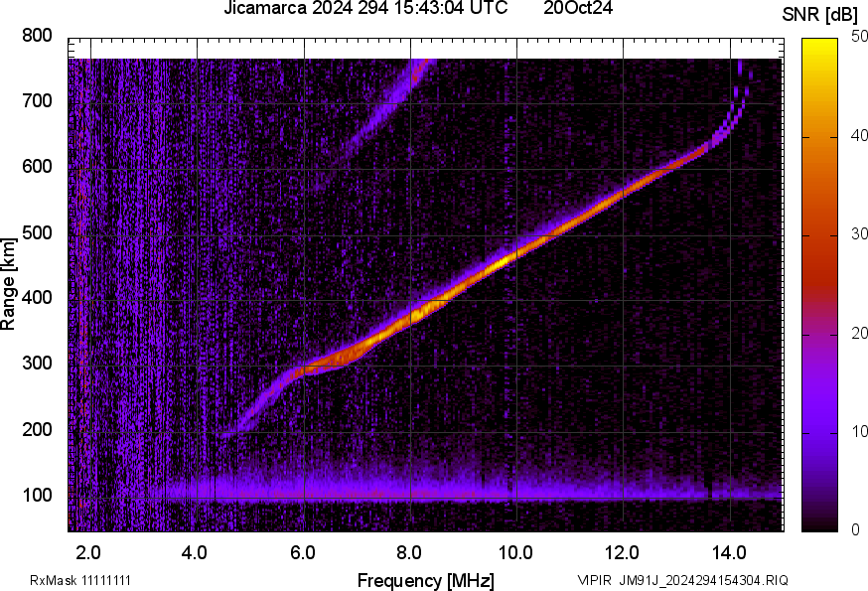
Task: Click the 40 colorbar tick label
Action: point(859,135)
